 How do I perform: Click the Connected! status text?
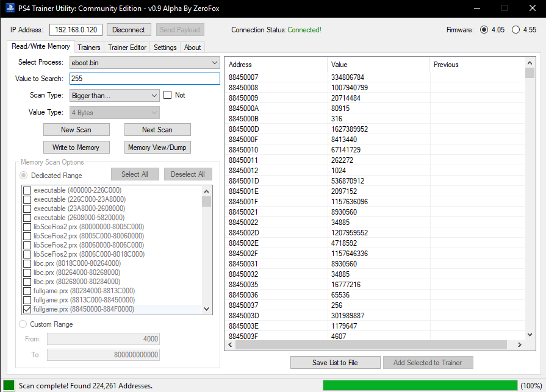coord(304,30)
